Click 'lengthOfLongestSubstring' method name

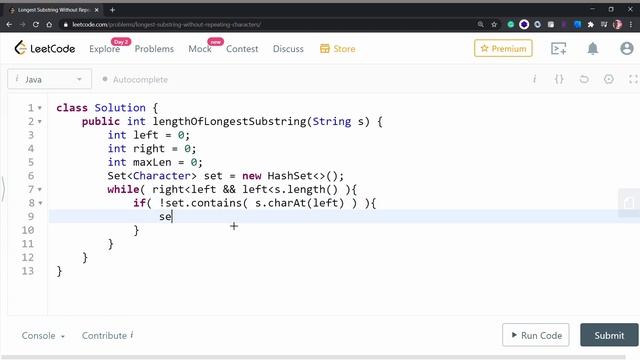coord(229,122)
